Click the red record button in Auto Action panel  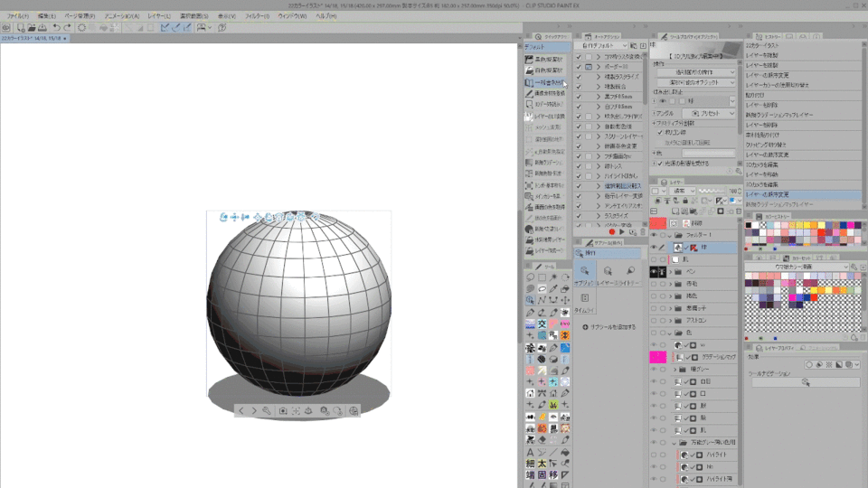(x=611, y=232)
